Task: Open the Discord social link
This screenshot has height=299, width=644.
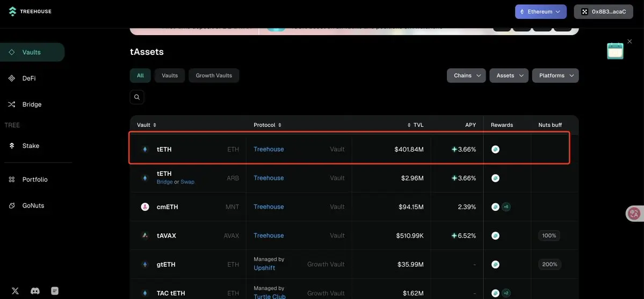Action: [35, 291]
